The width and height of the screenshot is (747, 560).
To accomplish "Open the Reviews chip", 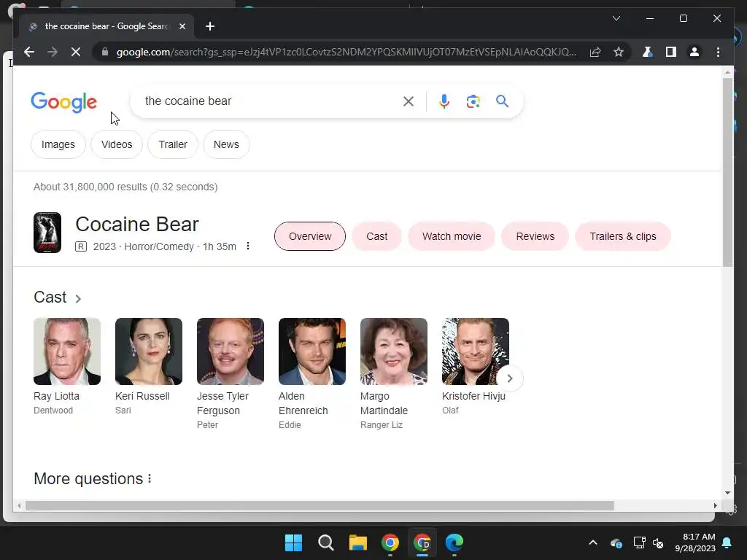I will point(535,236).
